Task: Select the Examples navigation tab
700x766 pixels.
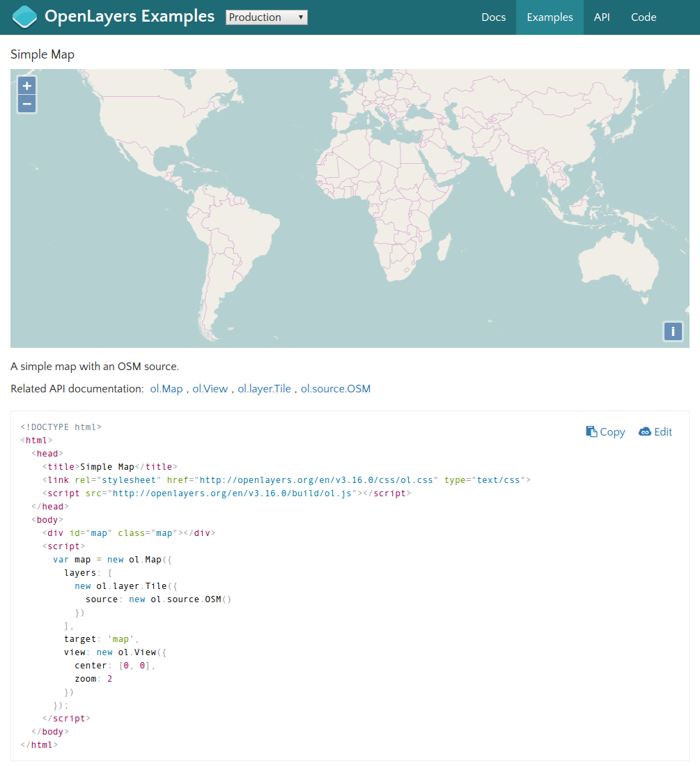Action: click(550, 17)
